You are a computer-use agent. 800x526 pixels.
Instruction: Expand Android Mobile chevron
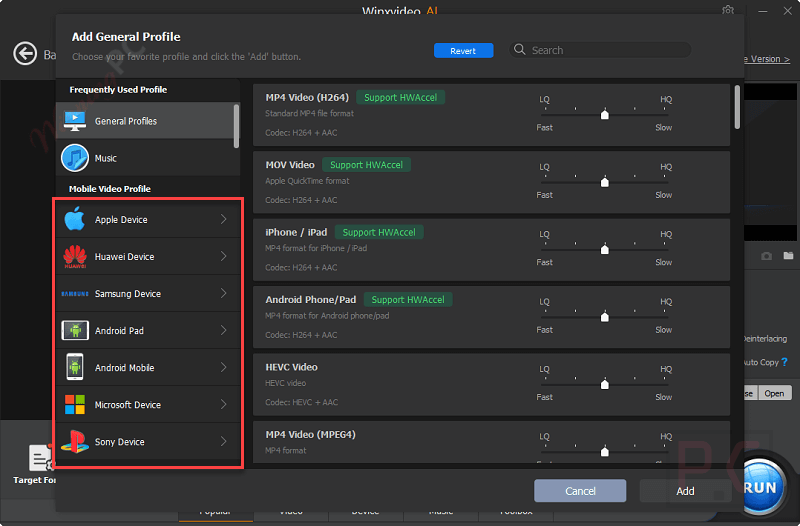coord(223,367)
